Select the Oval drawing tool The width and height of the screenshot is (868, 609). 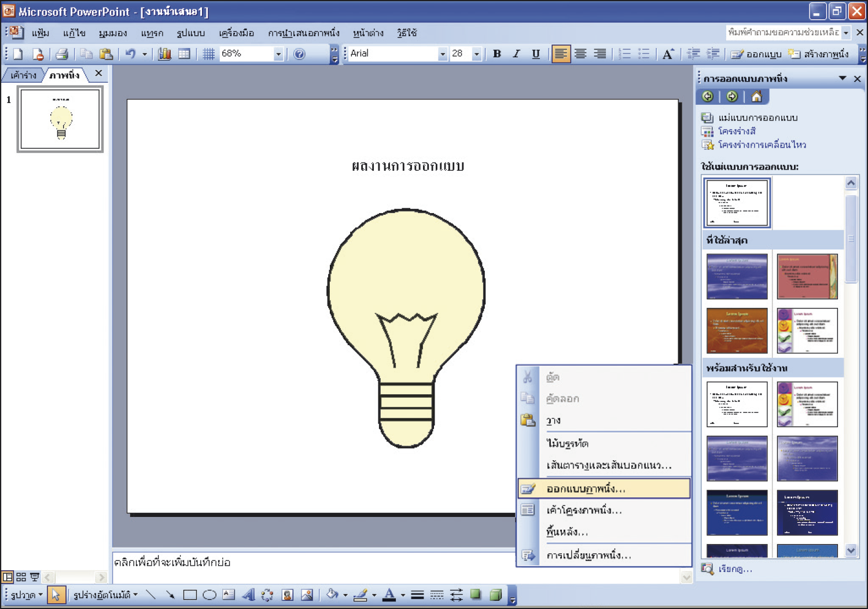(x=209, y=595)
